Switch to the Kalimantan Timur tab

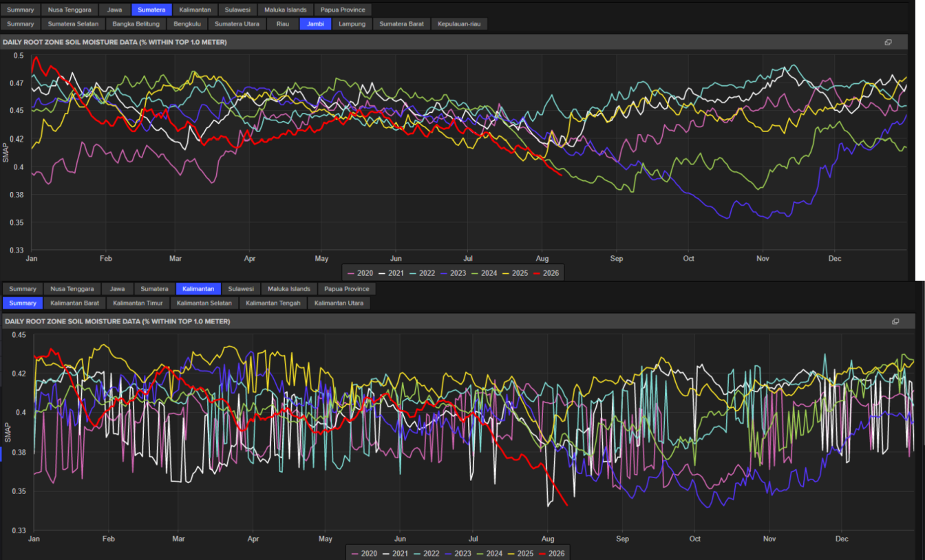pyautogui.click(x=138, y=303)
